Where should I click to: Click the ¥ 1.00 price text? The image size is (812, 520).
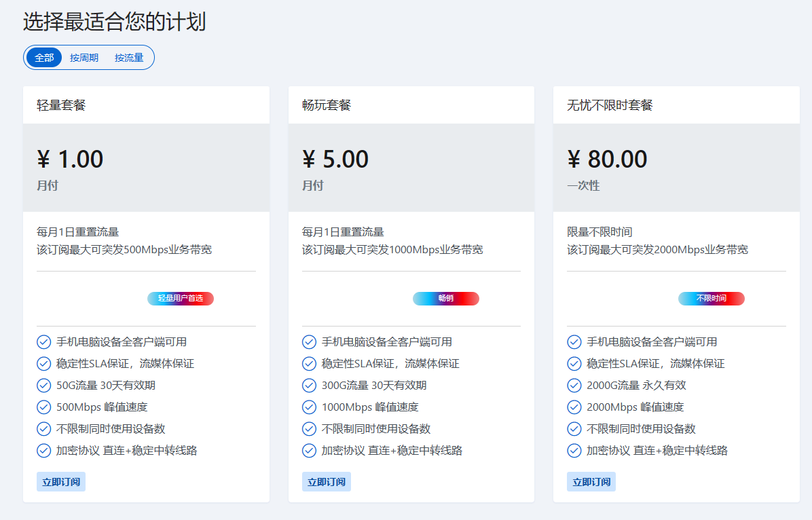pos(70,160)
